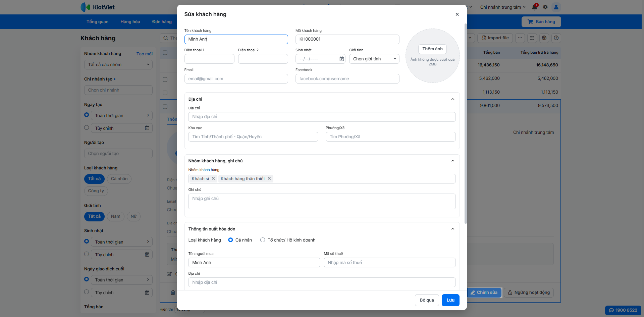Collapse the Thông tin xuất hóa đơn section

(x=452, y=229)
